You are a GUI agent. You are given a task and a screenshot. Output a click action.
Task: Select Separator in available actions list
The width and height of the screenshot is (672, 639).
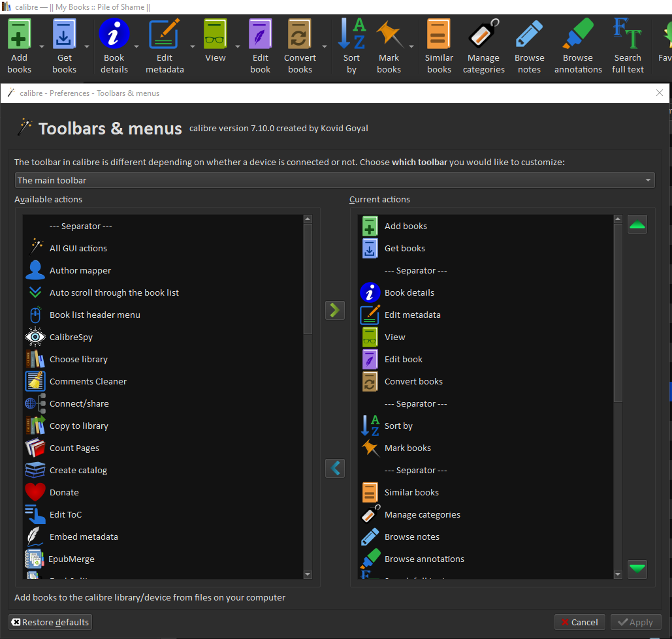[x=163, y=226]
